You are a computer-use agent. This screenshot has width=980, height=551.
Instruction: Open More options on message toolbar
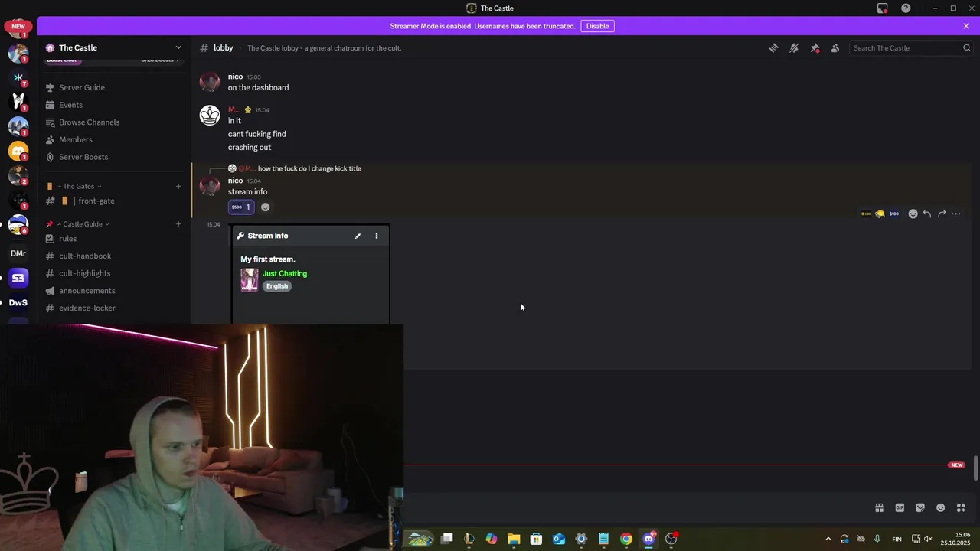click(956, 214)
